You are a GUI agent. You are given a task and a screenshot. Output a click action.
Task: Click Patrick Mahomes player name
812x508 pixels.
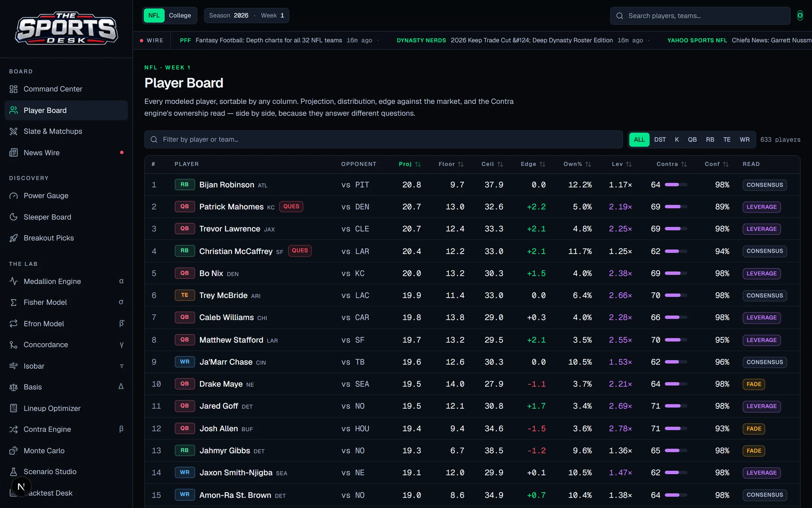click(x=231, y=207)
